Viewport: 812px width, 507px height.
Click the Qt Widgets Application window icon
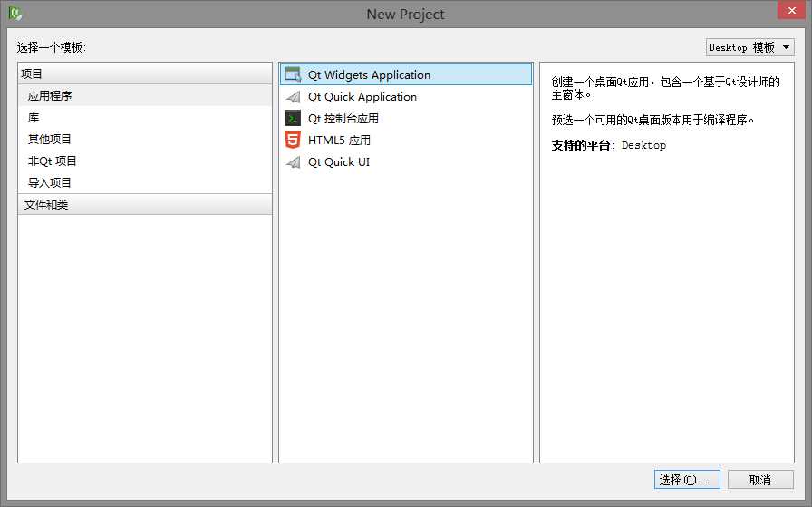point(293,74)
